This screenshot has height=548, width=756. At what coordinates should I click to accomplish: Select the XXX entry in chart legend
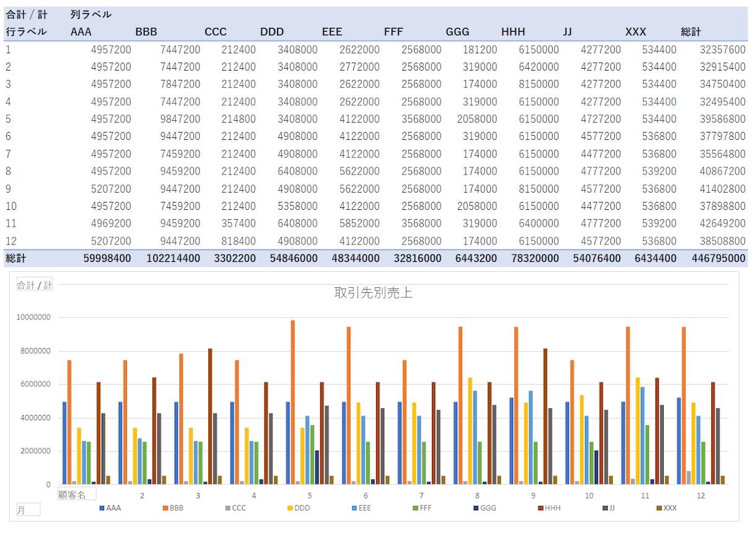pos(667,508)
